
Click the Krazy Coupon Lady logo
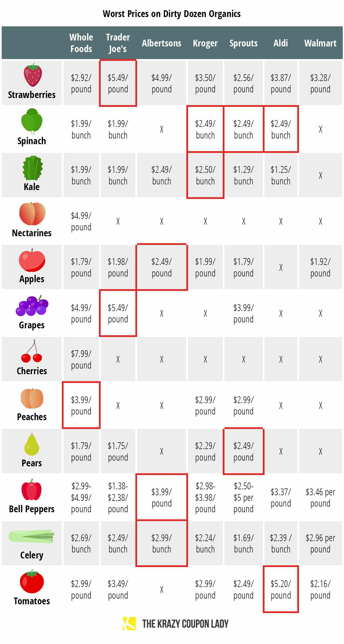129,624
